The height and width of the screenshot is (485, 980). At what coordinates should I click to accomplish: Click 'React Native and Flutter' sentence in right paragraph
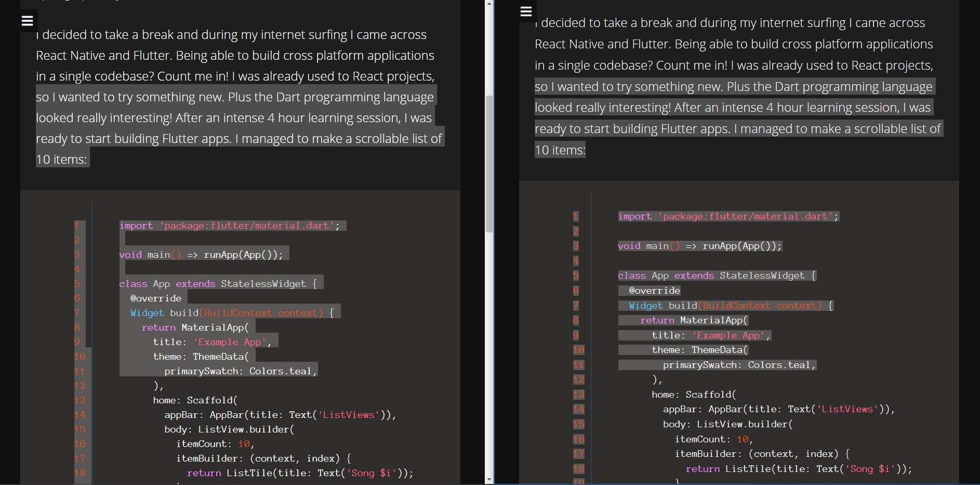click(x=734, y=44)
